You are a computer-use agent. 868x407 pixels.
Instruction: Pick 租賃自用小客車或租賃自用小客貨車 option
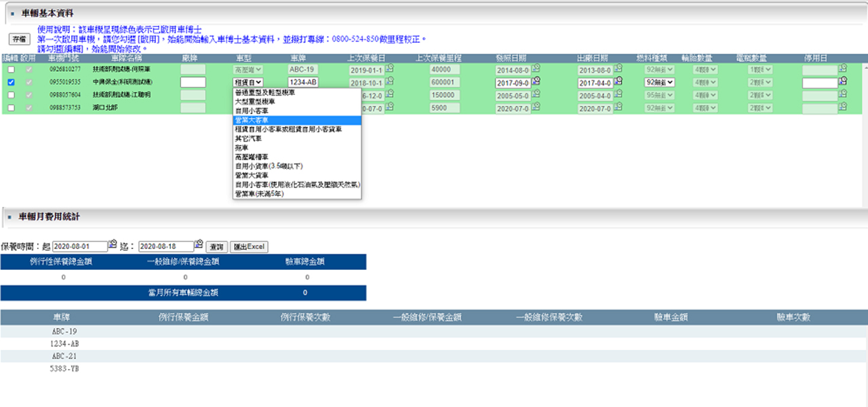tap(297, 128)
